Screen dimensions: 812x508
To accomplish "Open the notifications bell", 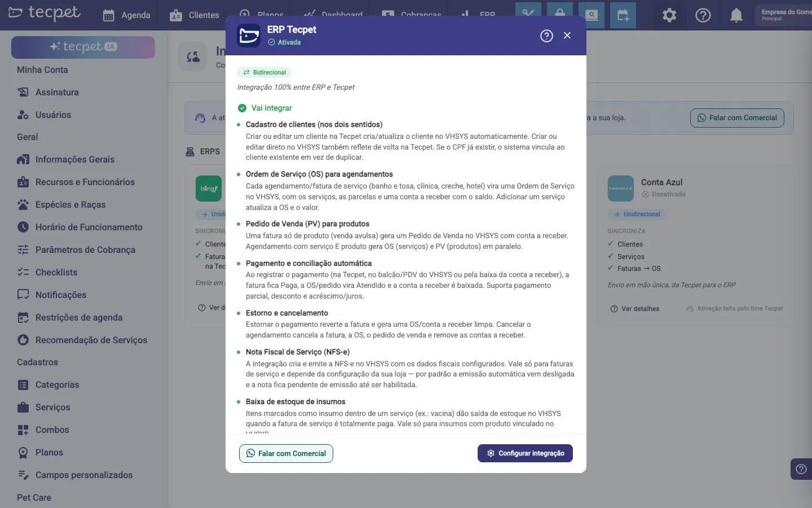I will (736, 15).
